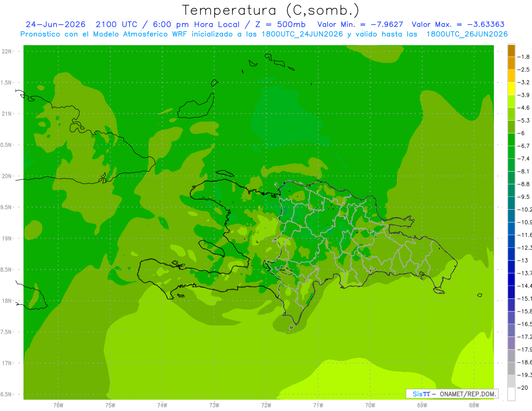This screenshot has height=411, width=532.
Task: Click 'Valor Max. = -3.63363' value
Action: pyautogui.click(x=458, y=24)
